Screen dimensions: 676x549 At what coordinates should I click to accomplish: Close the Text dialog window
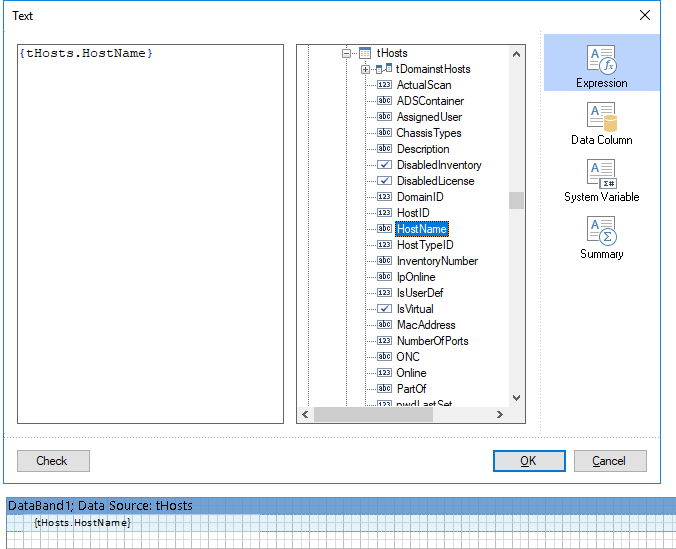645,15
